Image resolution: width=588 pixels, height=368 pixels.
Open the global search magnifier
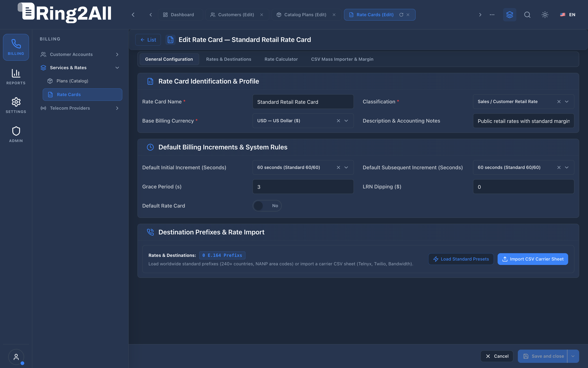click(527, 15)
